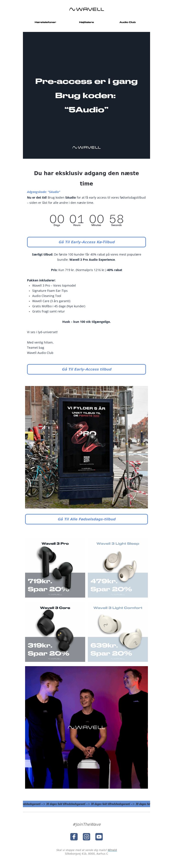Open the Audio Club menu item
The width and height of the screenshot is (173, 868).
(x=127, y=22)
